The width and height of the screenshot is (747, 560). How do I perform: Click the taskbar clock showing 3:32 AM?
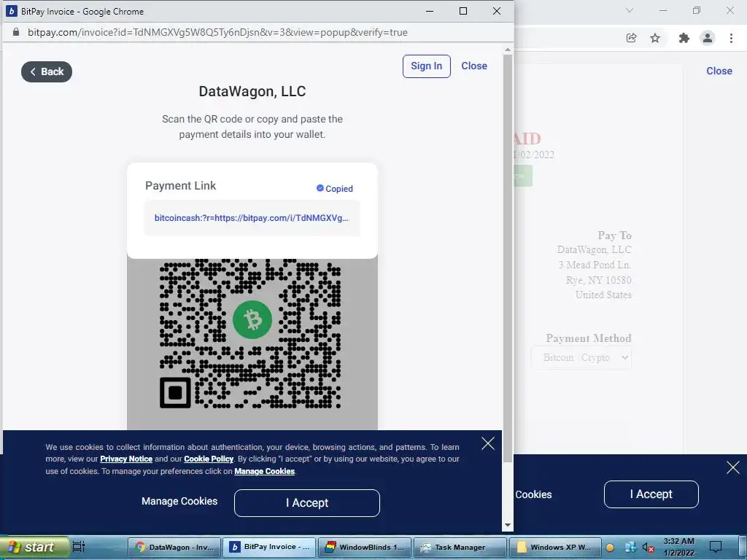(679, 547)
